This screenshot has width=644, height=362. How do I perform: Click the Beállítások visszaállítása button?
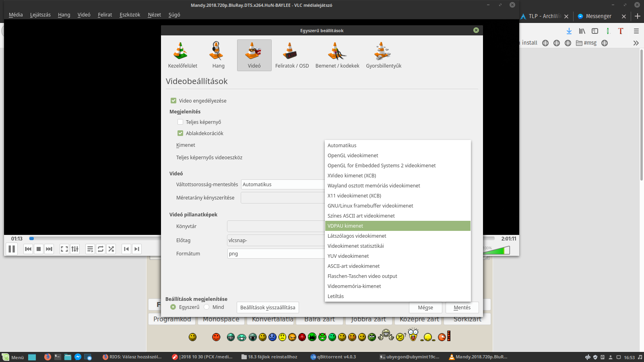[268, 307]
